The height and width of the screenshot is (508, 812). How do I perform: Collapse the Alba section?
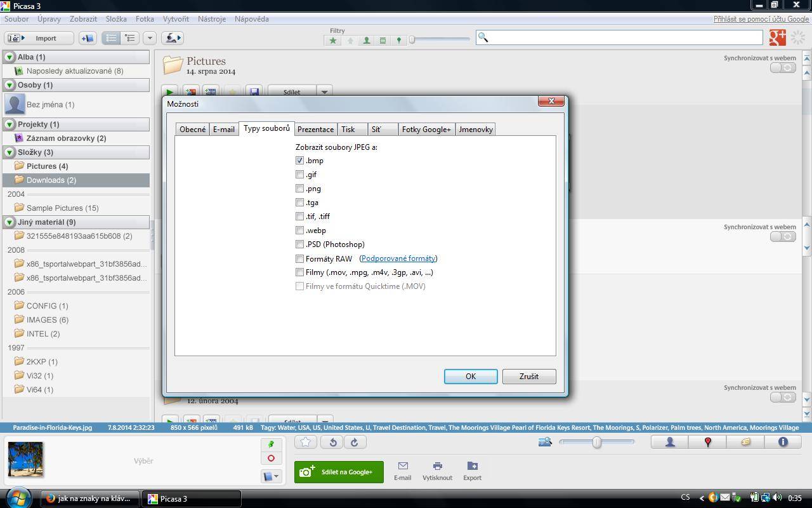[x=10, y=57]
